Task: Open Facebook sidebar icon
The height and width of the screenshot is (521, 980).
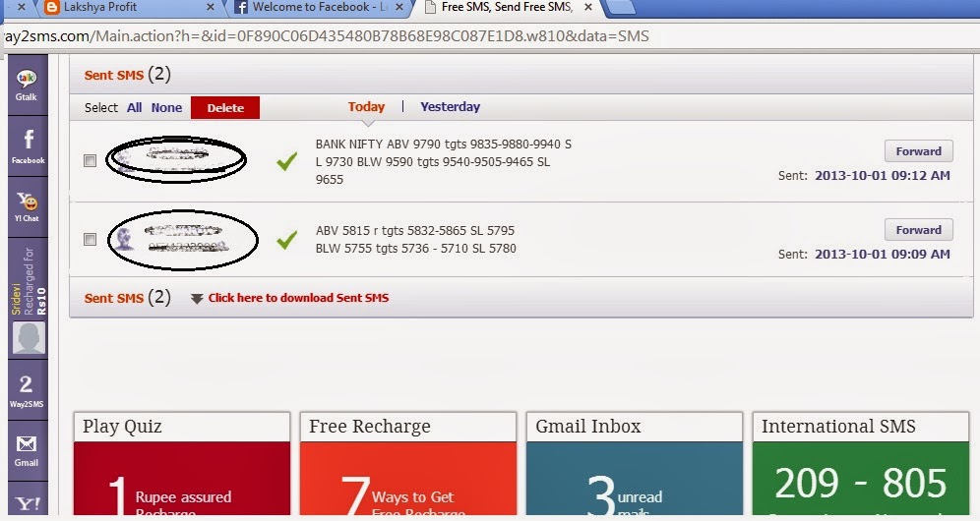Action: pyautogui.click(x=28, y=146)
